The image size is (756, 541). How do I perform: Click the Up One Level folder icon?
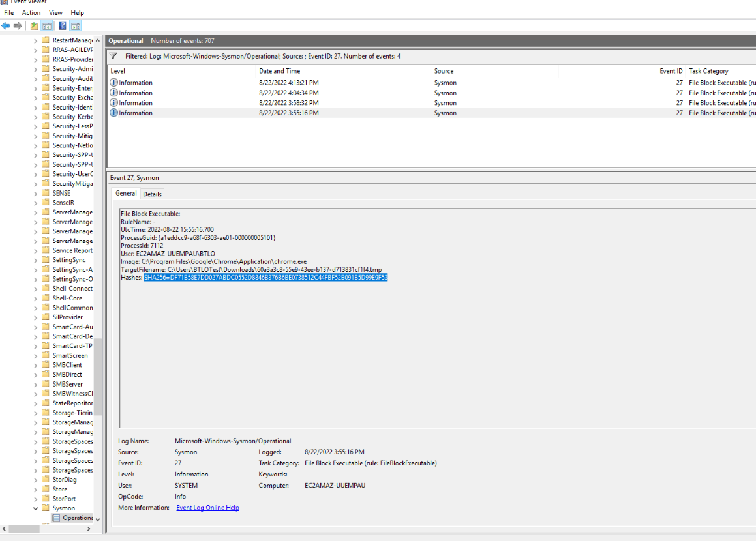[x=34, y=26]
